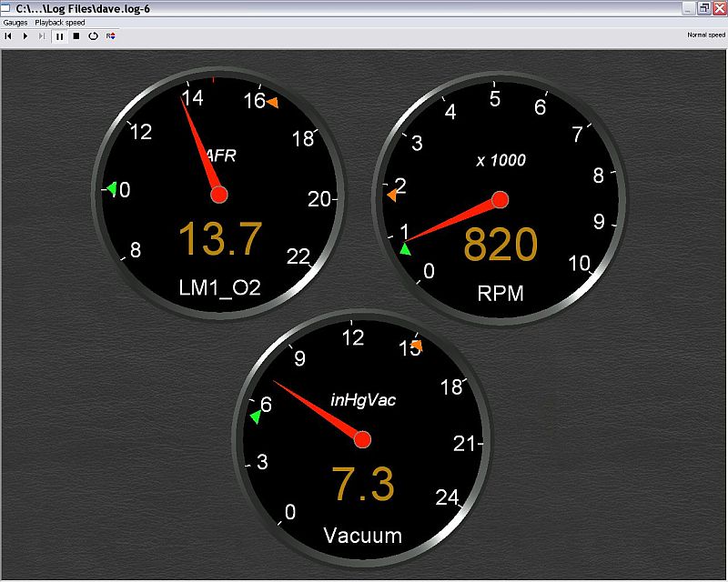Click the step-forward playback icon
The width and height of the screenshot is (728, 582).
[42, 36]
